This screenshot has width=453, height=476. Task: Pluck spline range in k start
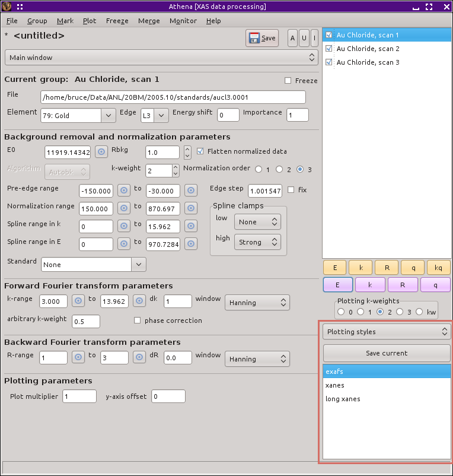coord(124,226)
